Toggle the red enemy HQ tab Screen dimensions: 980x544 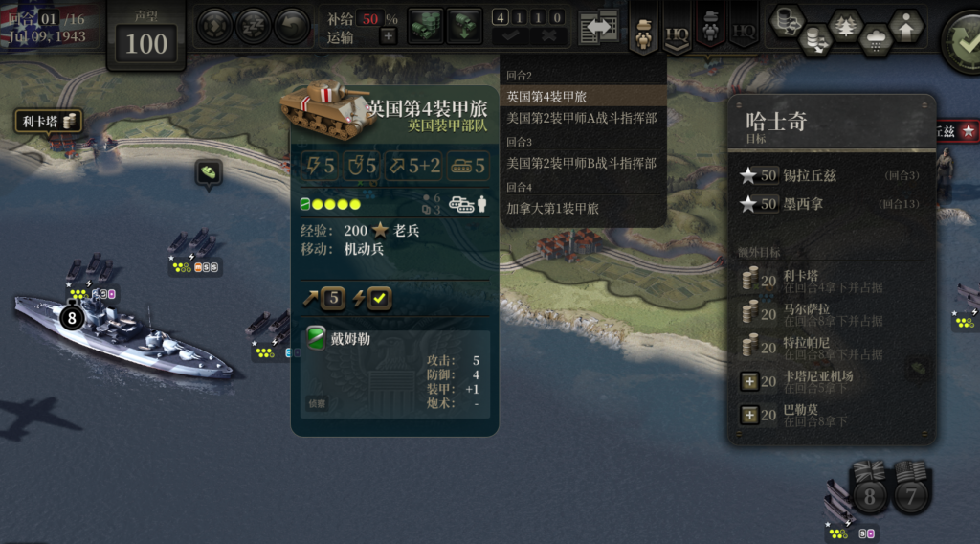point(744,28)
